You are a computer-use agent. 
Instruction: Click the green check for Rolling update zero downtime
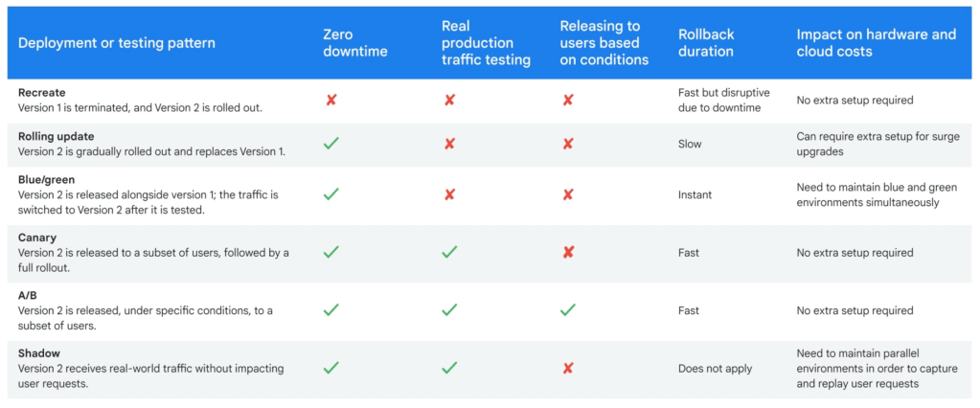pyautogui.click(x=331, y=144)
